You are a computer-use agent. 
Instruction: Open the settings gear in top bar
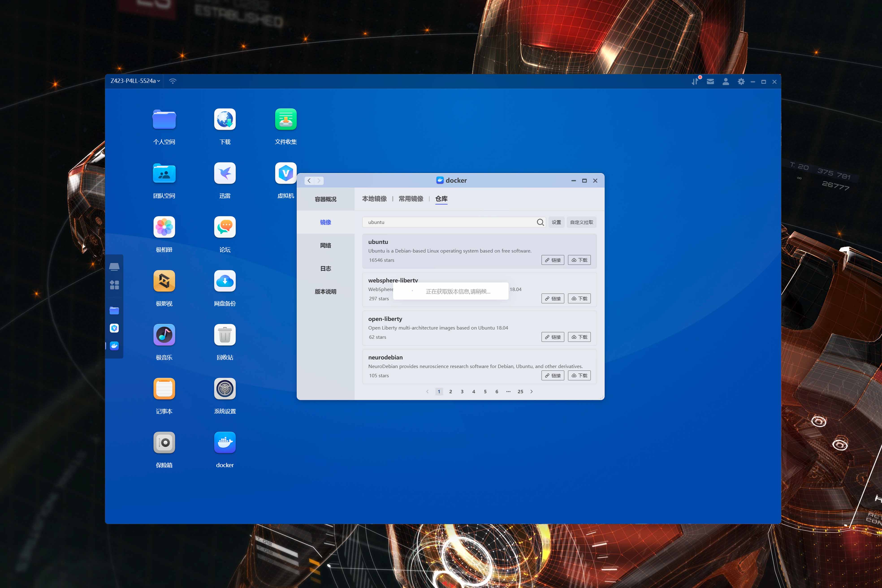pyautogui.click(x=741, y=81)
